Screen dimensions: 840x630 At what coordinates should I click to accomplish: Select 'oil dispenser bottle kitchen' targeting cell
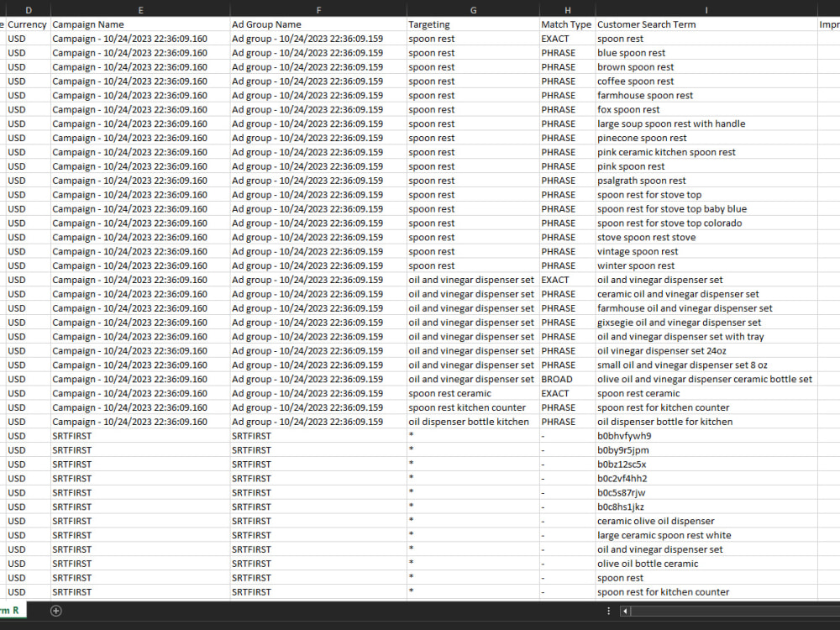[473, 423]
